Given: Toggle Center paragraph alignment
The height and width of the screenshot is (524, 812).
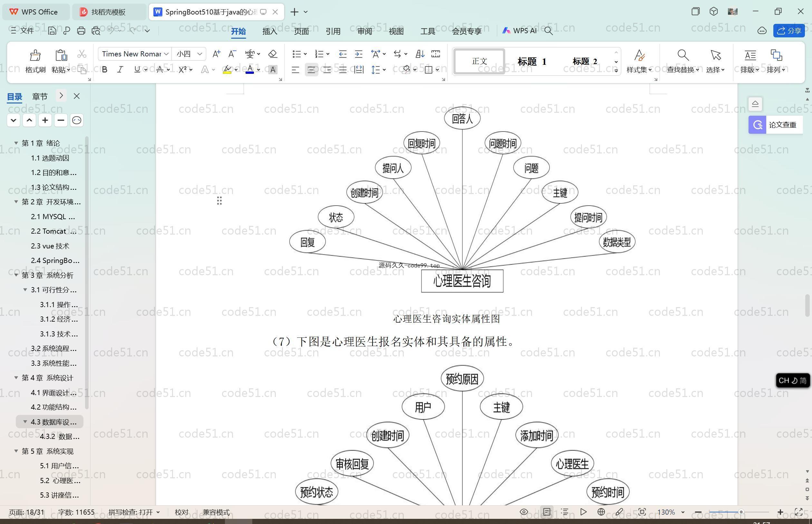Looking at the screenshot, I should point(311,70).
